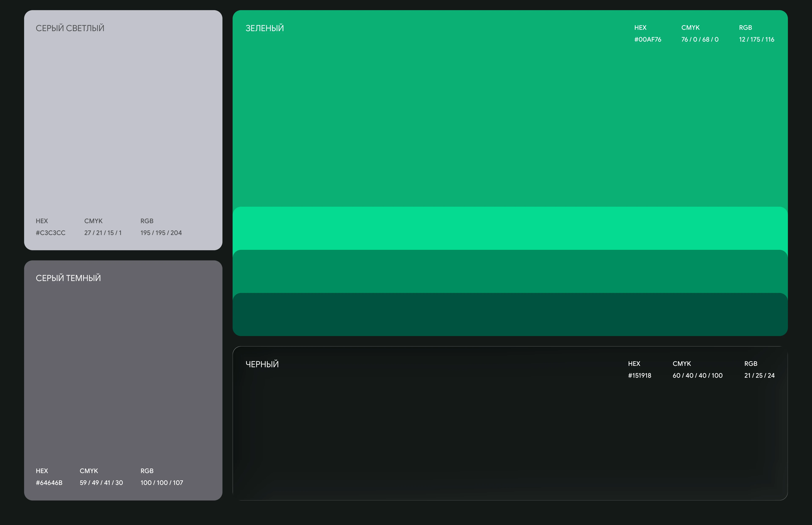812x525 pixels.
Task: Pick the medium dark green stripe
Action: coord(510,272)
